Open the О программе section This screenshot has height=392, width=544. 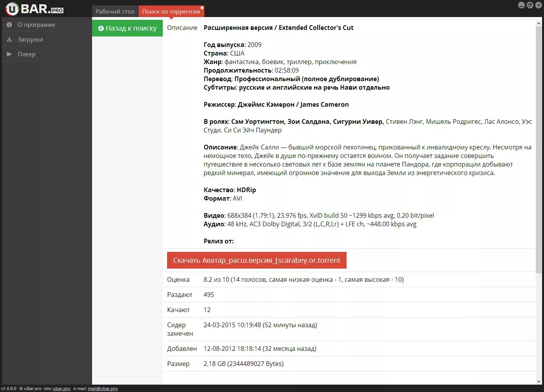click(47, 24)
